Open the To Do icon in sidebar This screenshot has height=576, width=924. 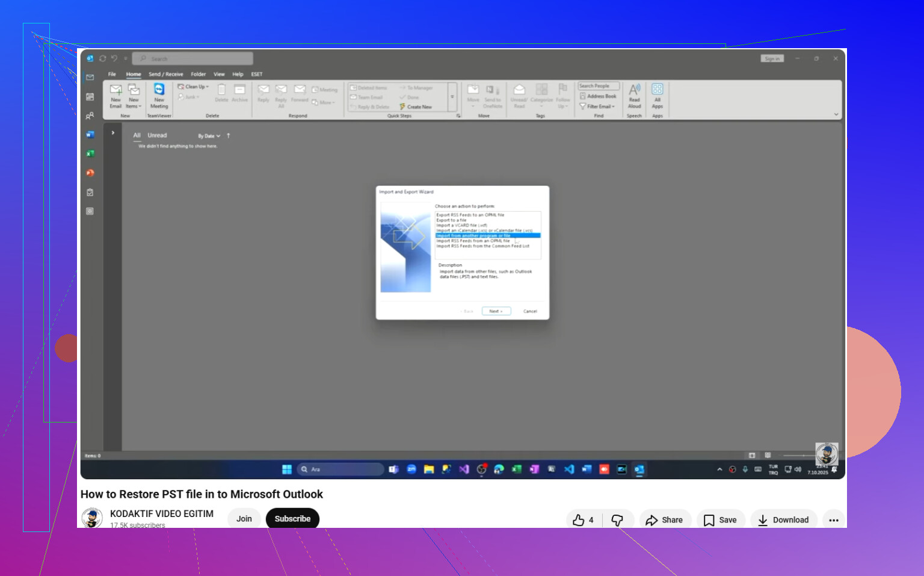(x=90, y=193)
